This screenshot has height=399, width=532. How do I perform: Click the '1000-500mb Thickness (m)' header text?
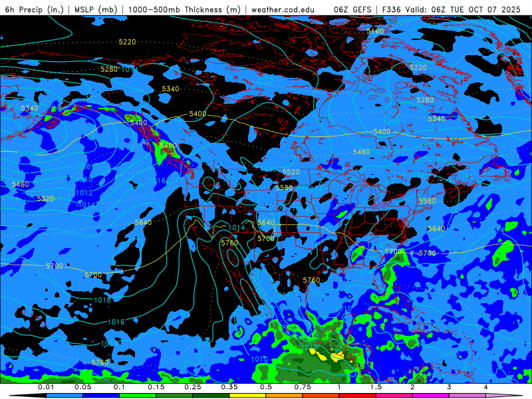[184, 9]
